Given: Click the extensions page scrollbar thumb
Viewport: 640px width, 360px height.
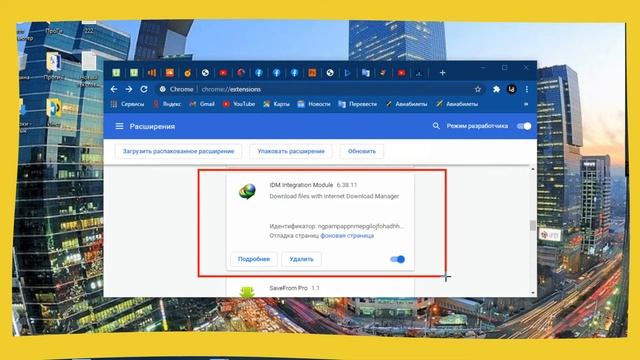Looking at the screenshot, I should [533, 225].
